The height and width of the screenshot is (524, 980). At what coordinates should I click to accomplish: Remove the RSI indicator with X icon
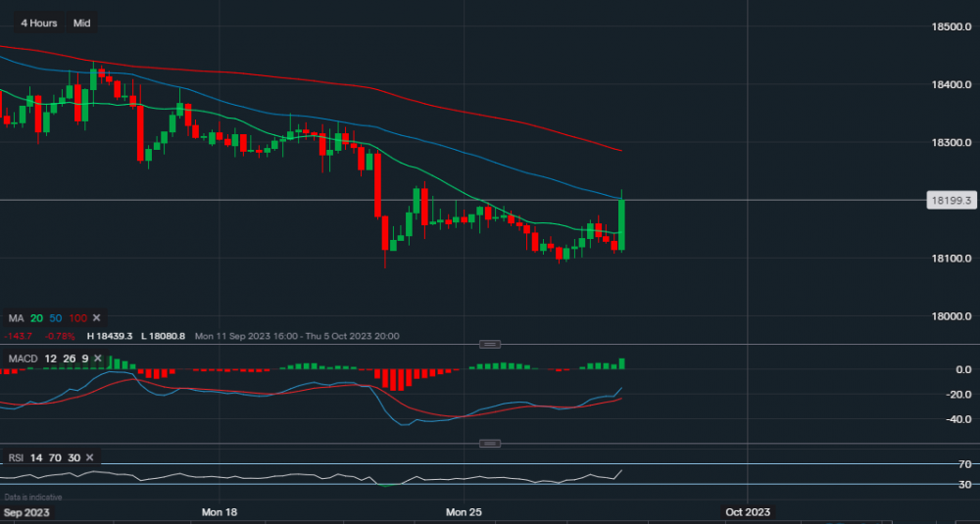tap(90, 457)
